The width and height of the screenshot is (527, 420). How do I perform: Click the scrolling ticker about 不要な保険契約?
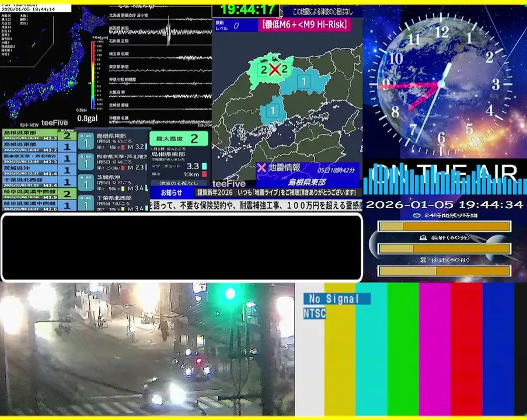pos(256,205)
